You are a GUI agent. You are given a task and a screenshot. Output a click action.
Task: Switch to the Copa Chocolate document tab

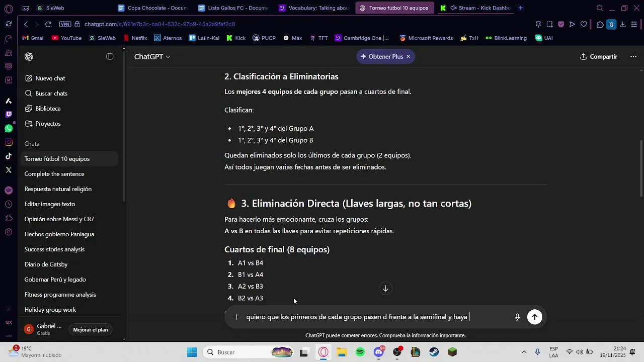(x=152, y=8)
